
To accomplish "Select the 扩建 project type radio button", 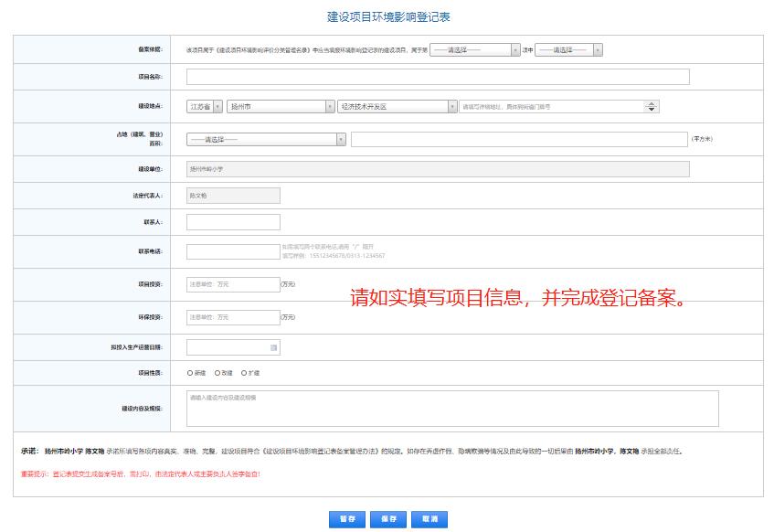I will 245,372.
